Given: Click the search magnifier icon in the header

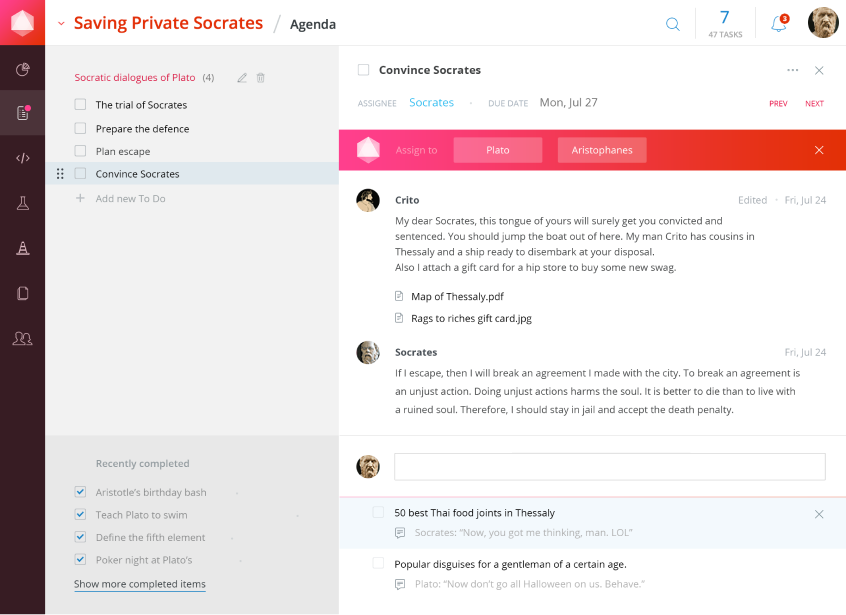Looking at the screenshot, I should point(673,24).
